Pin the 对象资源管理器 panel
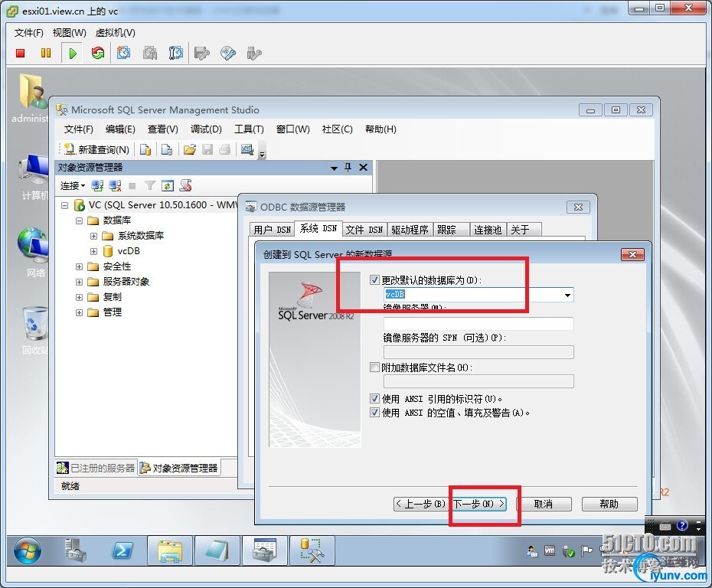Viewport: 712px width, 588px height. click(x=348, y=167)
